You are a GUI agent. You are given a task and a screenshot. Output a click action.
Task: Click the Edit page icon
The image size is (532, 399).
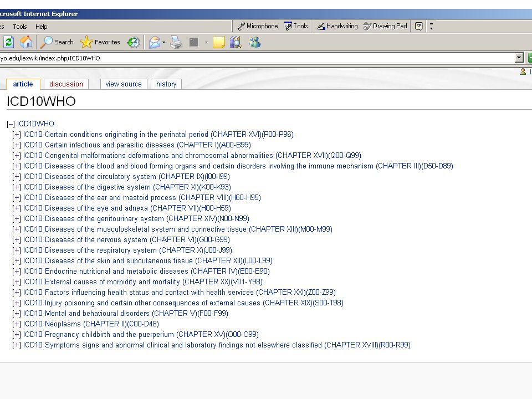[194, 43]
